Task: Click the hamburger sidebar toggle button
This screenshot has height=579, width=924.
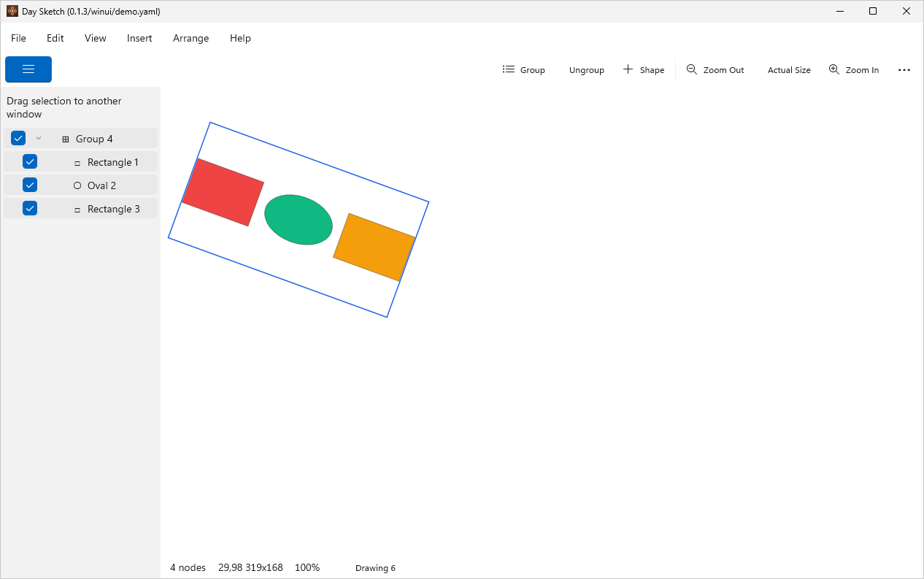Action: click(28, 69)
